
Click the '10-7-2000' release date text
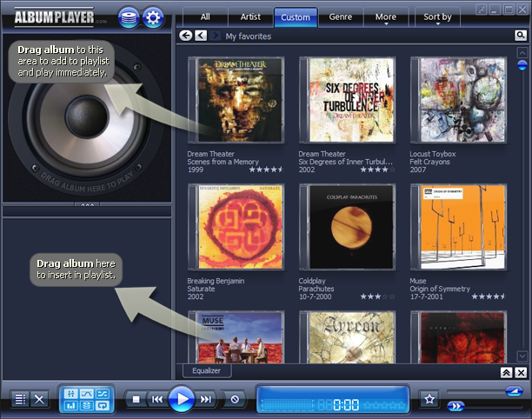tap(315, 296)
